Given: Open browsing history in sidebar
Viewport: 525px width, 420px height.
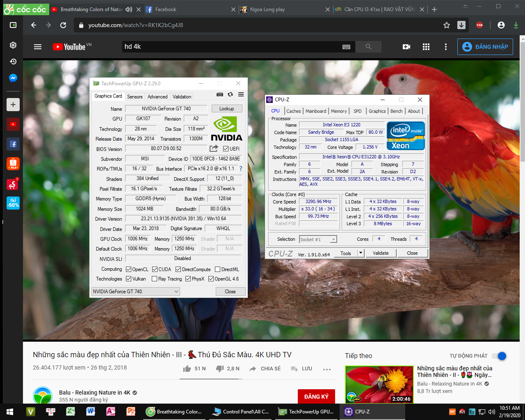Looking at the screenshot, I should [13, 62].
